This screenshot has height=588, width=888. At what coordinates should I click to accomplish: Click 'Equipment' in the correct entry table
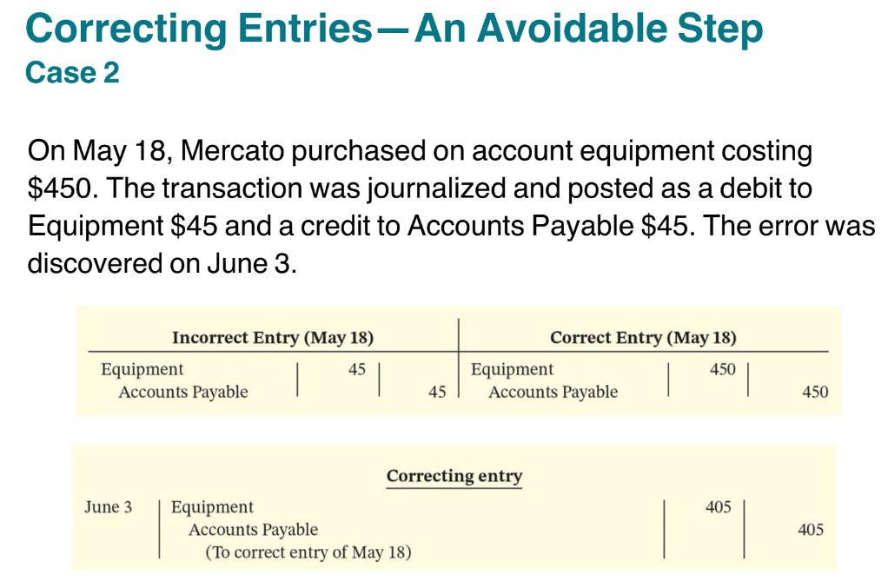point(512,370)
